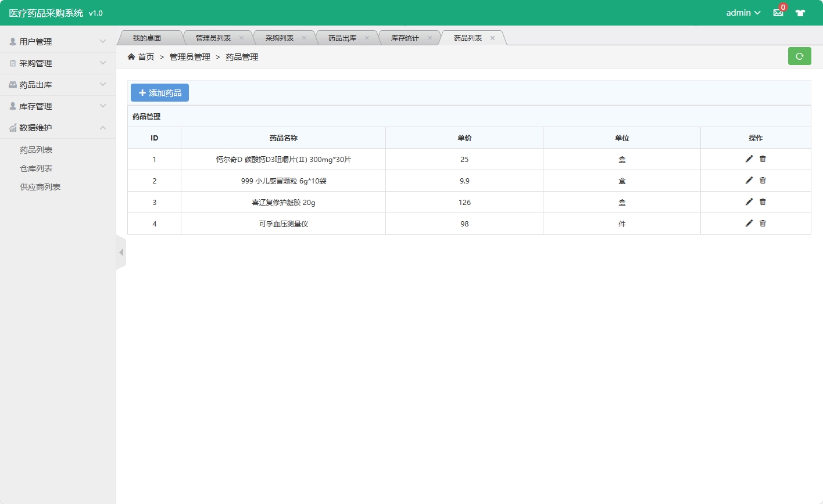Click the green refresh button
823x504 pixels.
tap(799, 56)
